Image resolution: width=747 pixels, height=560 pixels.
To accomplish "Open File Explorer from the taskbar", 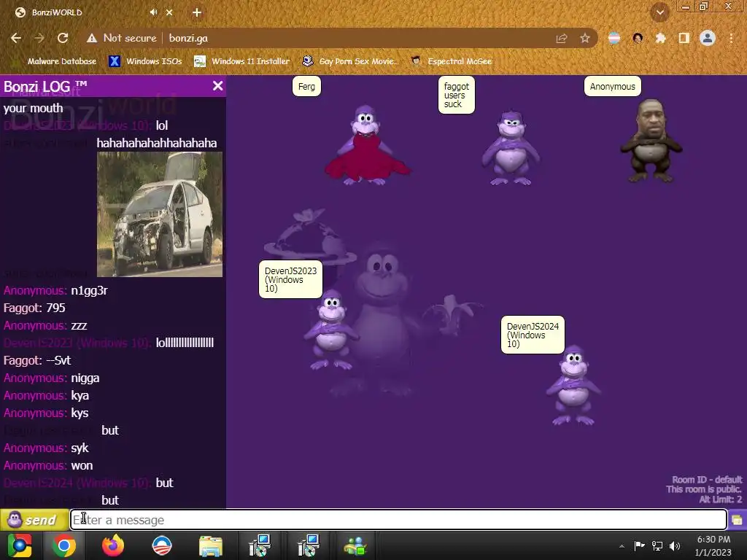I will tap(211, 547).
